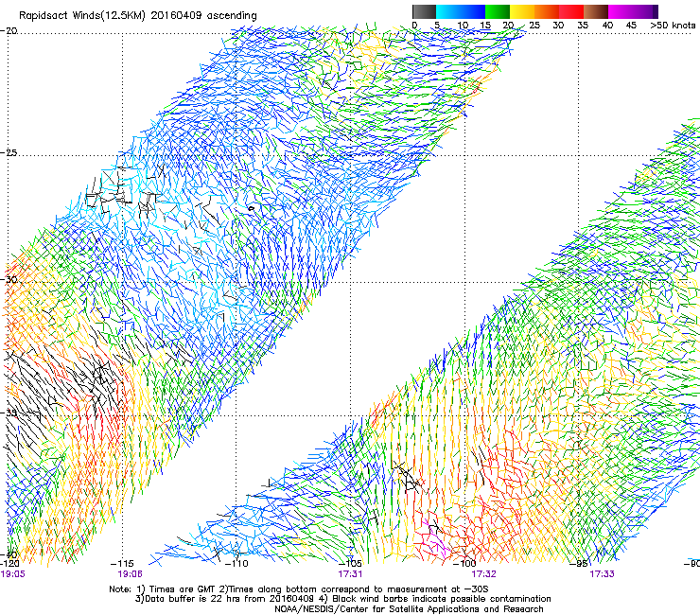This screenshot has height=615, width=700.
Task: Click the yellow 20–25 knots legend swatch
Action: click(x=522, y=11)
